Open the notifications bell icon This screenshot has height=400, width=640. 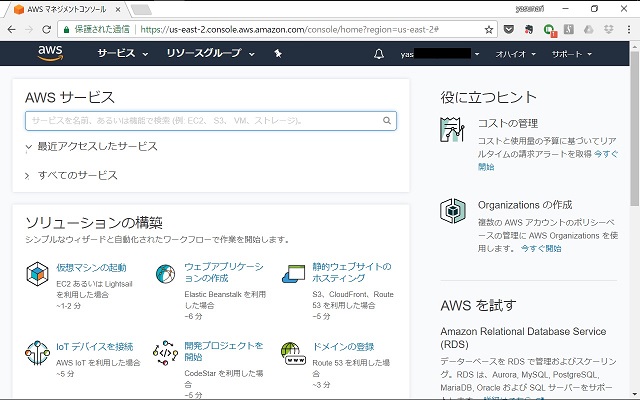[x=379, y=54]
